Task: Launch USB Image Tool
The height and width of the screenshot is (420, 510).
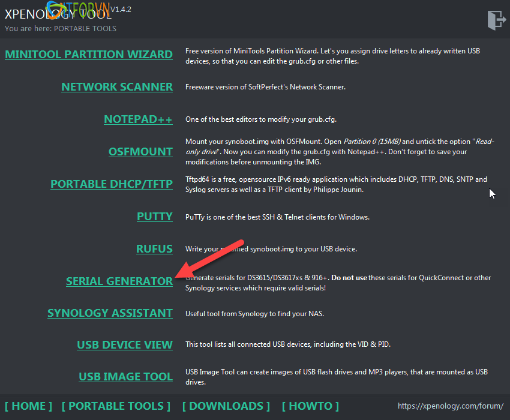Action: (x=125, y=377)
